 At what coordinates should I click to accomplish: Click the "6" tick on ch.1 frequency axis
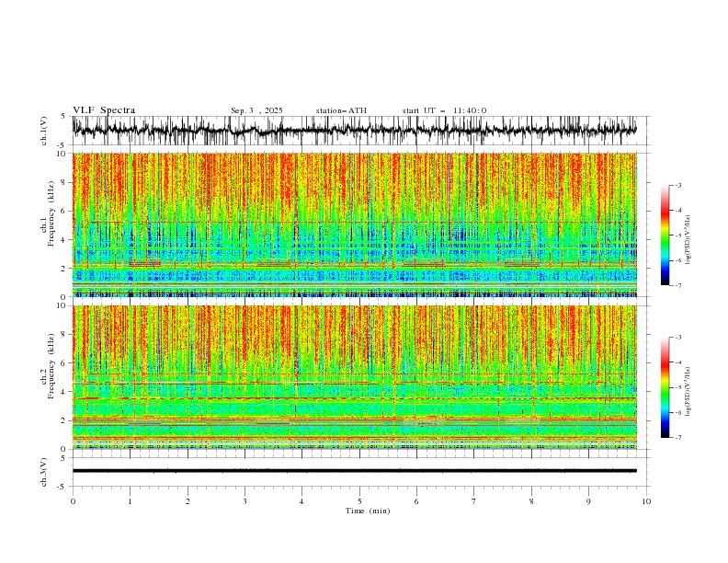64,212
